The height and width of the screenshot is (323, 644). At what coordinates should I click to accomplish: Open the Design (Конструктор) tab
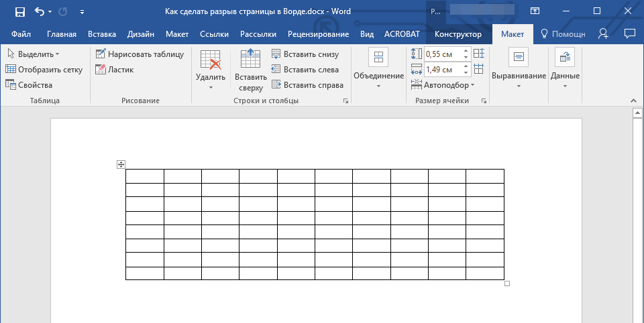(x=458, y=34)
